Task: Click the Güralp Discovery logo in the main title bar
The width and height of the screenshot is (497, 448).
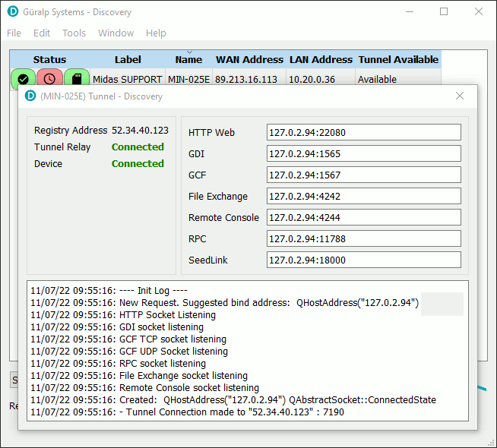Action: (13, 11)
